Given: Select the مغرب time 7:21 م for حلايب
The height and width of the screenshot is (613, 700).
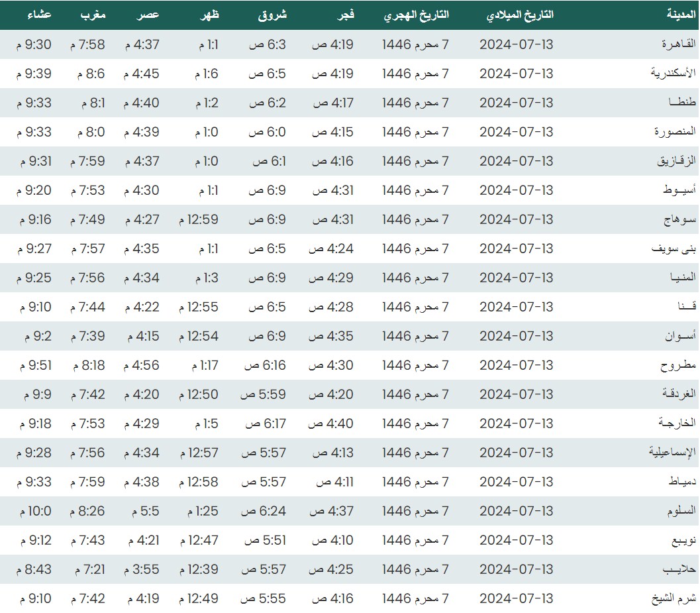Looking at the screenshot, I should [x=87, y=569].
